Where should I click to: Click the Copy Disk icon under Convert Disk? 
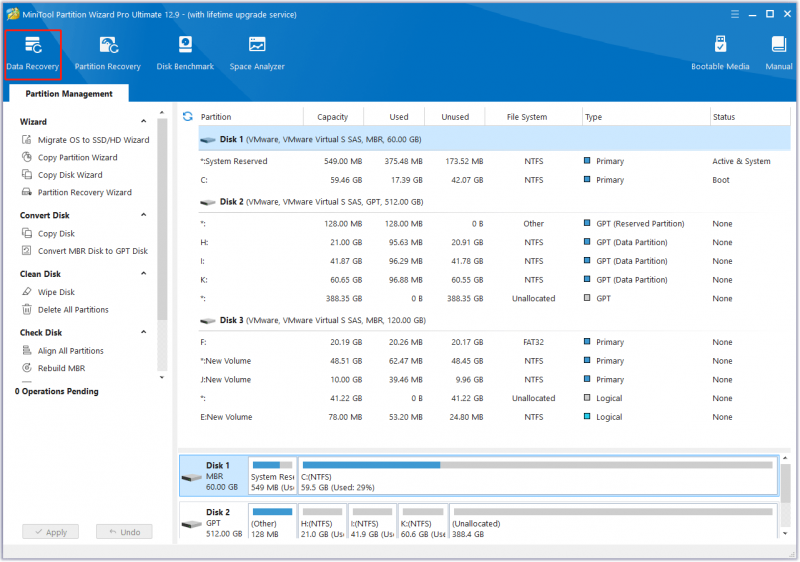[x=27, y=233]
